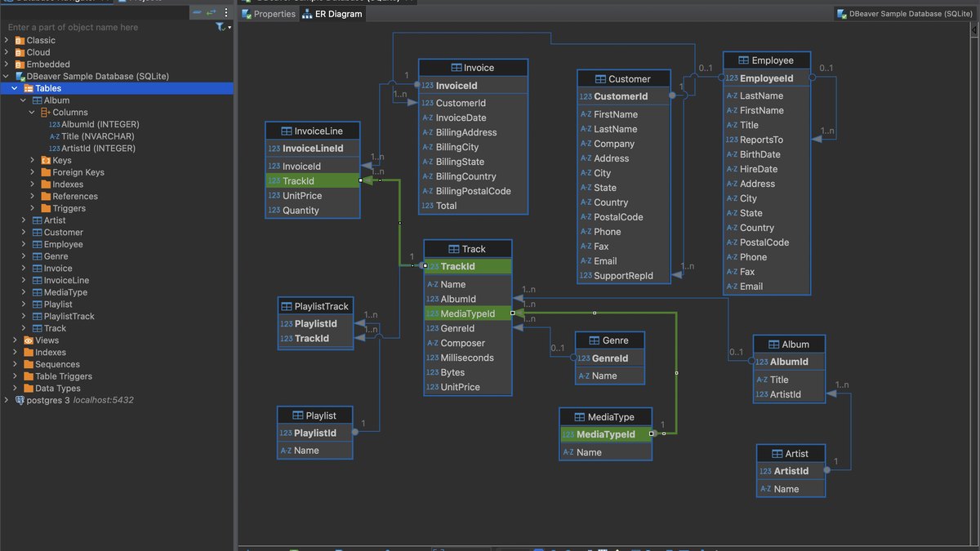Select TrackId attribute in InvoiceLine entity
Screen dimensions: 980x551
[313, 181]
